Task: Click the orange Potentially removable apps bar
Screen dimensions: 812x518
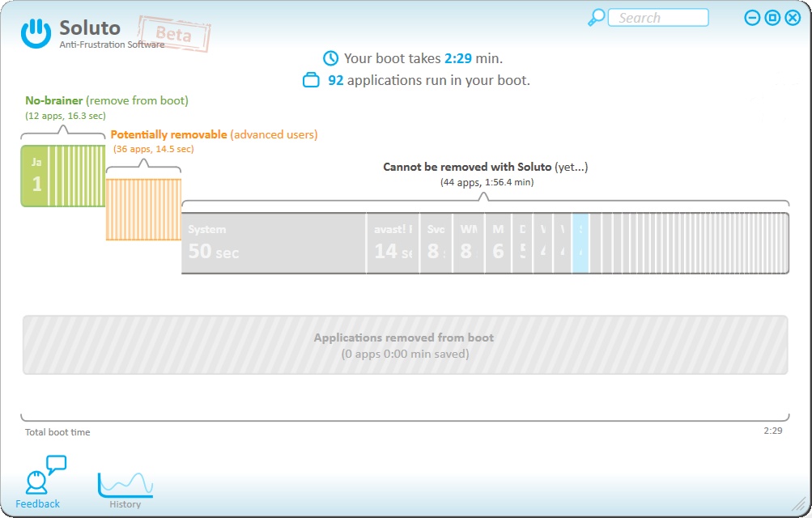Action: coord(143,210)
